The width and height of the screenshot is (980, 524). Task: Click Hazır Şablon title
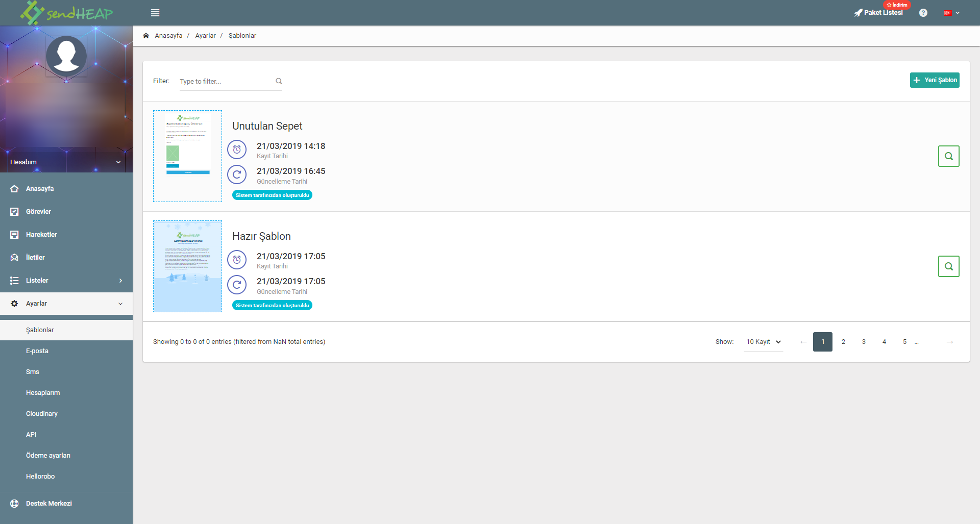coord(261,236)
